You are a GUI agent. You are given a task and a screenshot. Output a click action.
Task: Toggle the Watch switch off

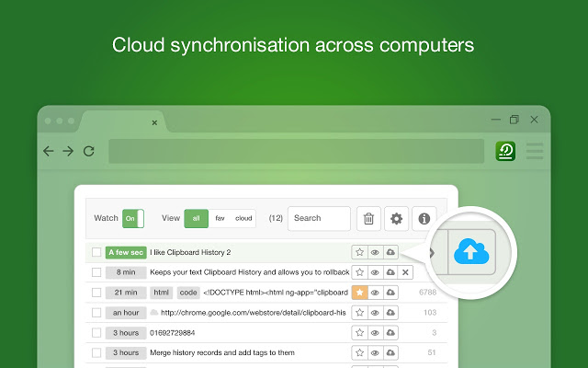(x=133, y=218)
